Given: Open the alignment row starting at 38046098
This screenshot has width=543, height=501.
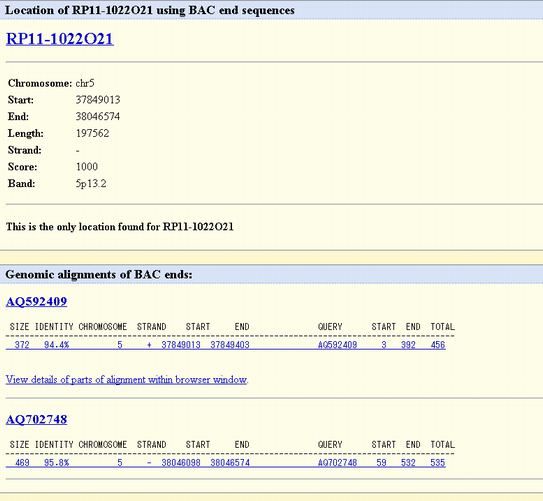Looking at the screenshot, I should click(x=225, y=463).
